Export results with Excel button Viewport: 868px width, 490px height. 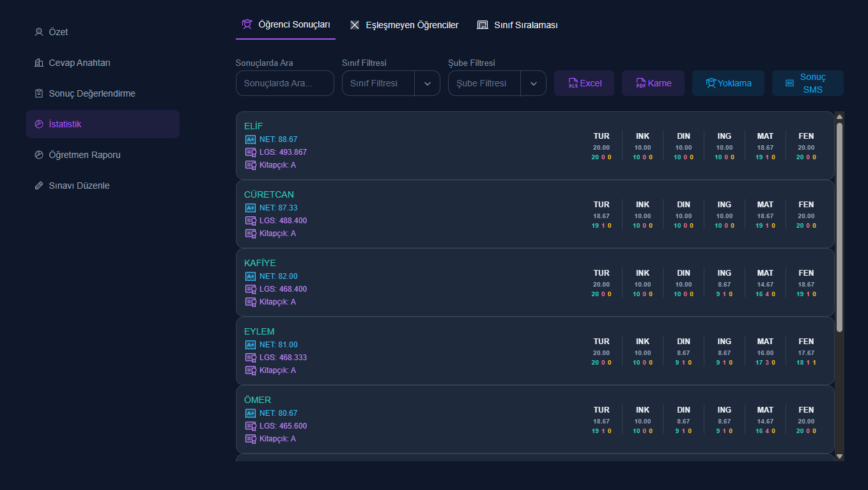click(584, 83)
